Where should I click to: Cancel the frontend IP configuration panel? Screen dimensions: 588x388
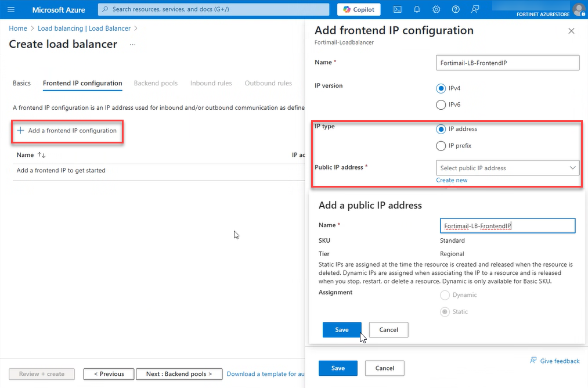point(385,368)
